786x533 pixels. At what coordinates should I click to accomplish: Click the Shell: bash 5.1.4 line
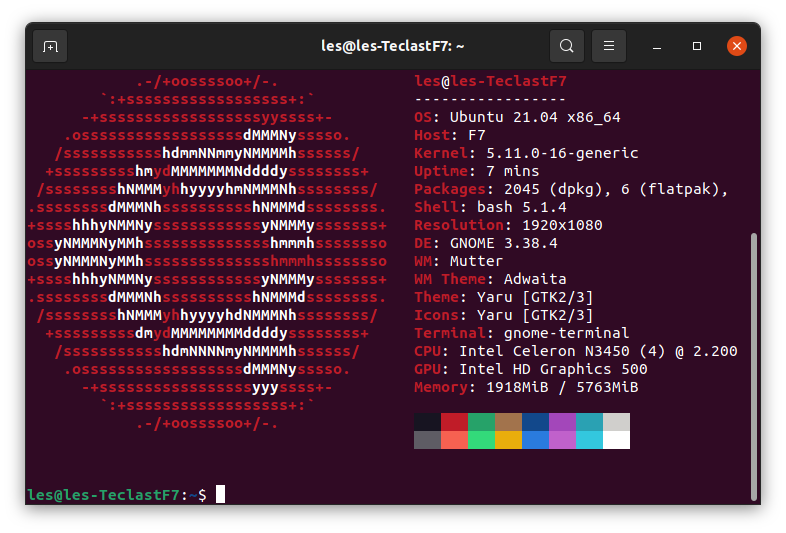tap(490, 208)
